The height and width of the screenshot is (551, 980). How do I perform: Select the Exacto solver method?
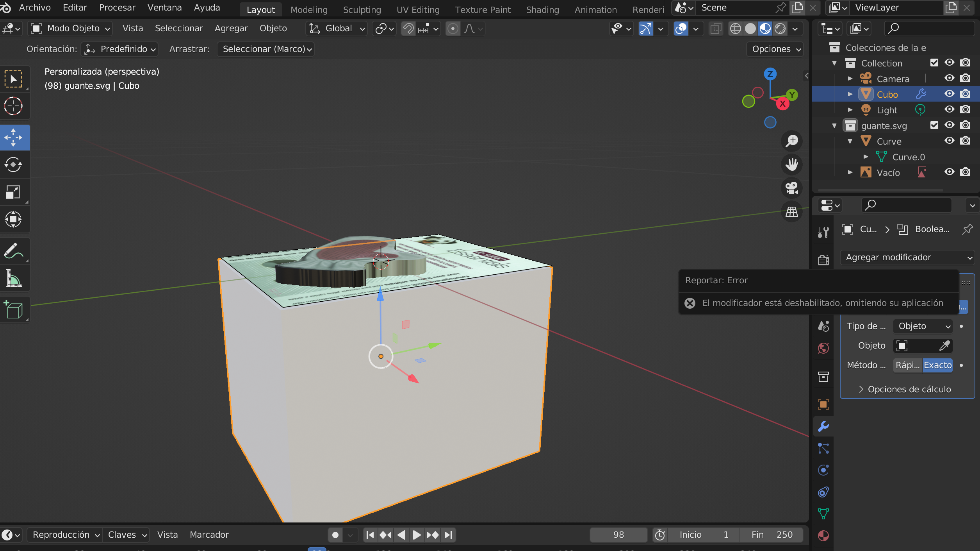[x=937, y=365]
